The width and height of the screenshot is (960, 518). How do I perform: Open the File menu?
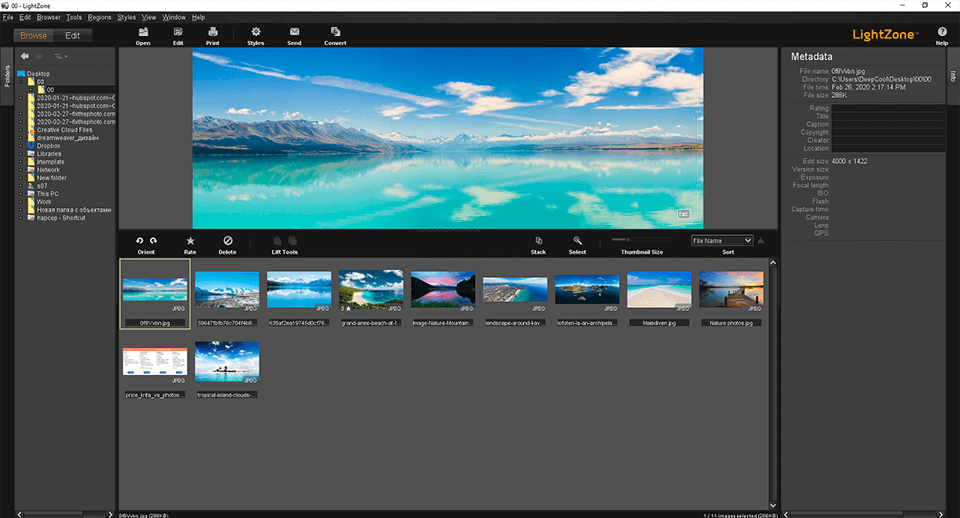click(8, 17)
